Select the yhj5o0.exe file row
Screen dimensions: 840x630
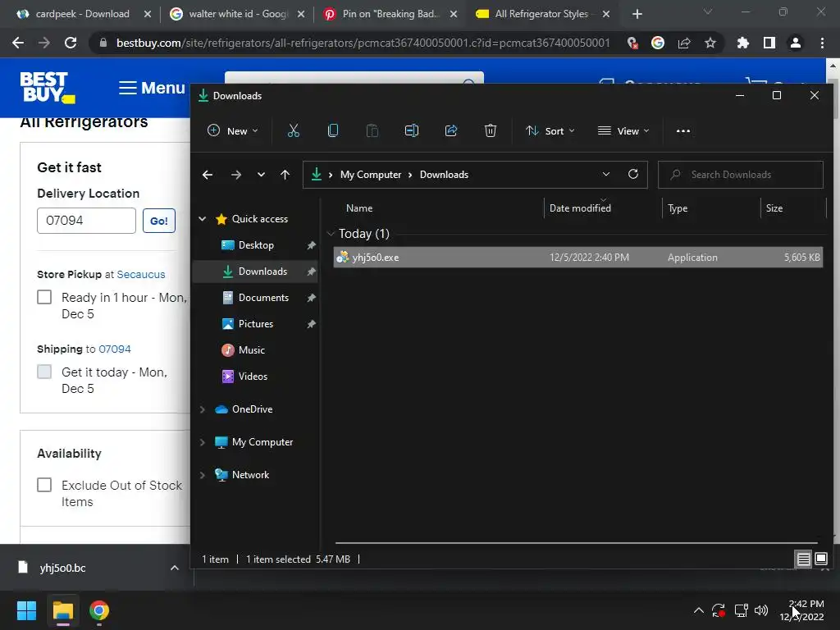(x=578, y=257)
